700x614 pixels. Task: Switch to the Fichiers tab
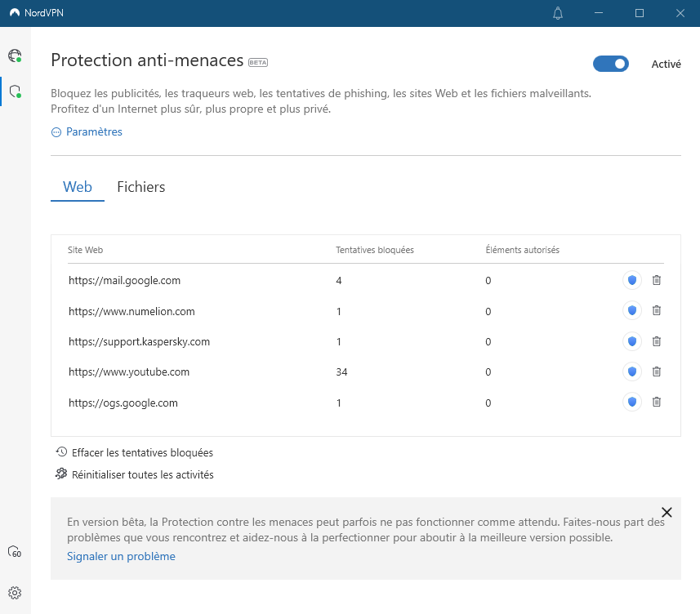(x=141, y=186)
